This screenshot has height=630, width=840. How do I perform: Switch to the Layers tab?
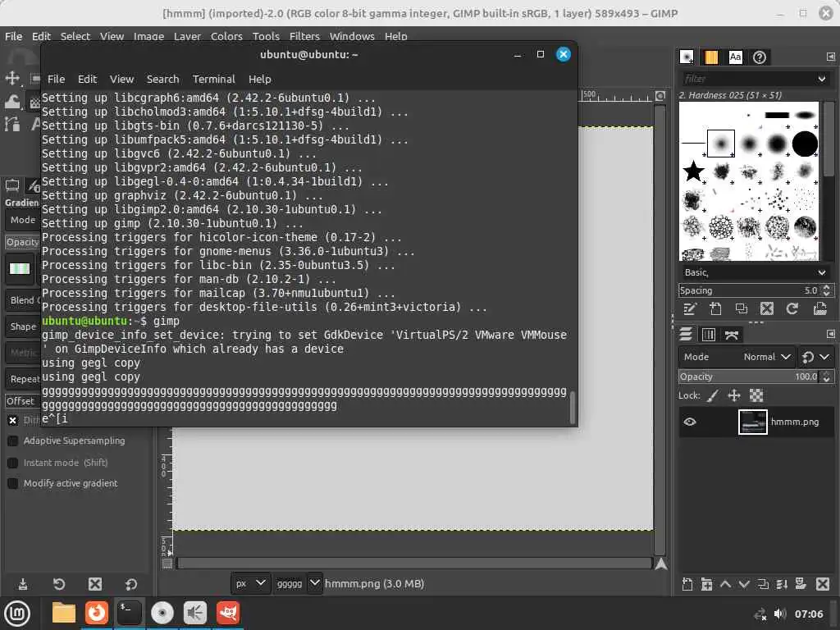(686, 335)
